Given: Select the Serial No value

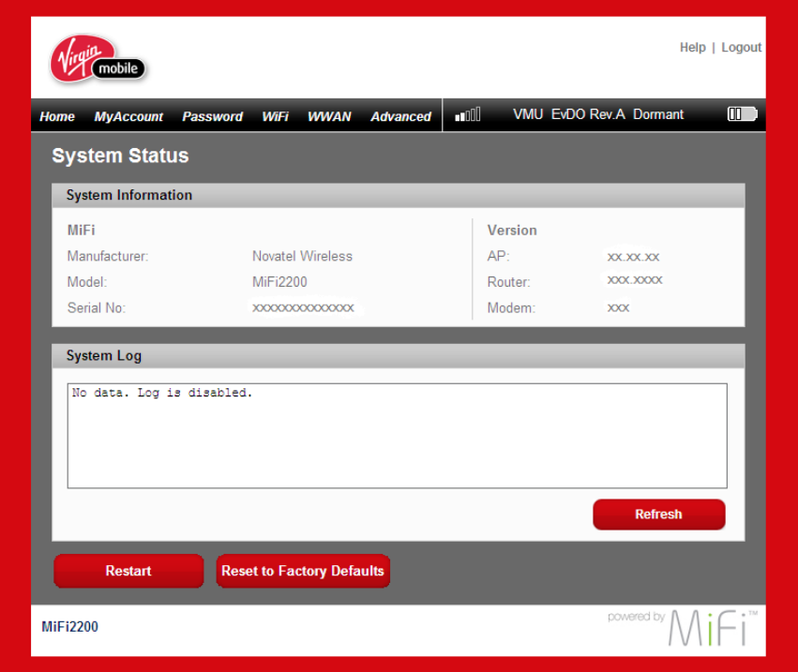Looking at the screenshot, I should (x=303, y=307).
